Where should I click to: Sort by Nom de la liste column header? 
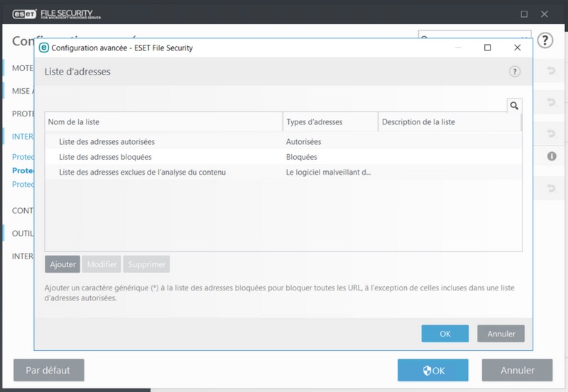pos(164,121)
